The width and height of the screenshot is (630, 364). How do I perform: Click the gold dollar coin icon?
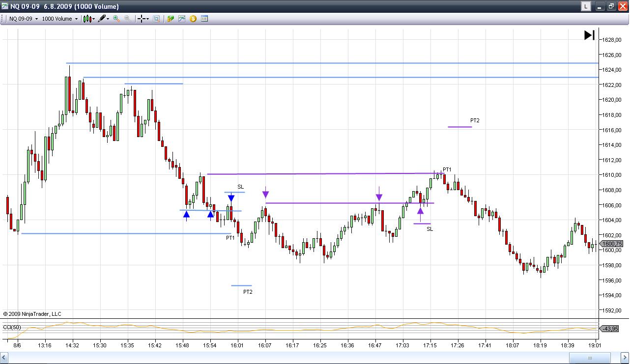pyautogui.click(x=193, y=19)
